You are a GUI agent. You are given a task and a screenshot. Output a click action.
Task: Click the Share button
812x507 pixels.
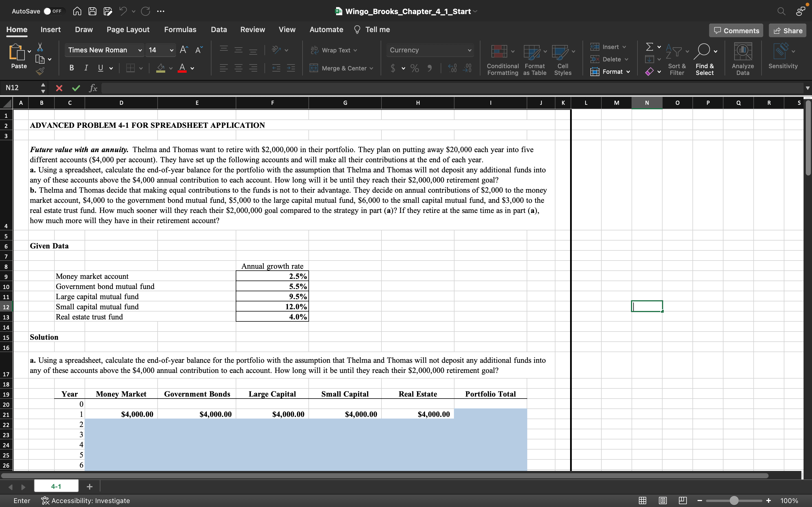(787, 30)
